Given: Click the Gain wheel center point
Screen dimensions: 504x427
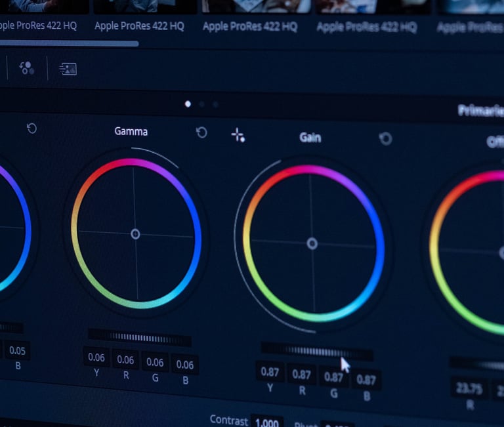Looking at the screenshot, I should [312, 243].
